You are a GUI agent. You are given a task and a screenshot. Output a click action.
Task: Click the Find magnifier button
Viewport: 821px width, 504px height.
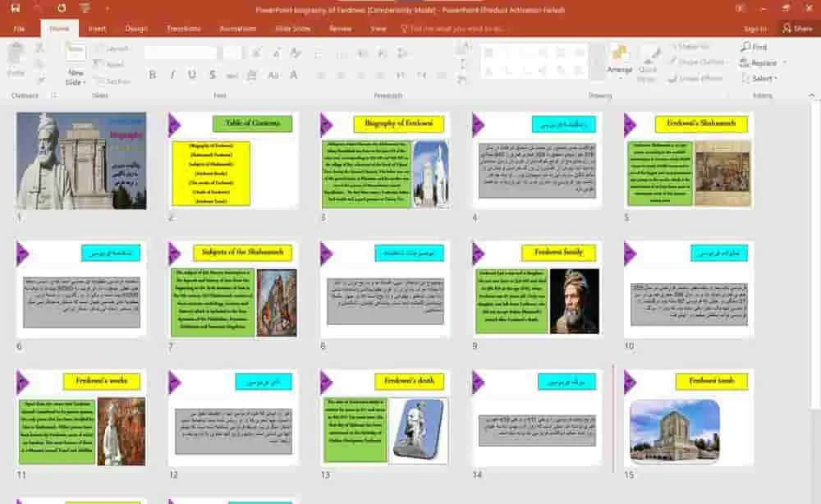click(754, 48)
